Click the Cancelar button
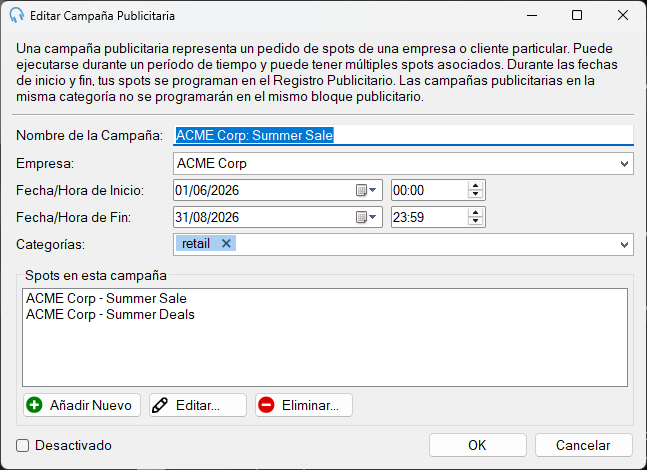The image size is (647, 470). tap(583, 445)
